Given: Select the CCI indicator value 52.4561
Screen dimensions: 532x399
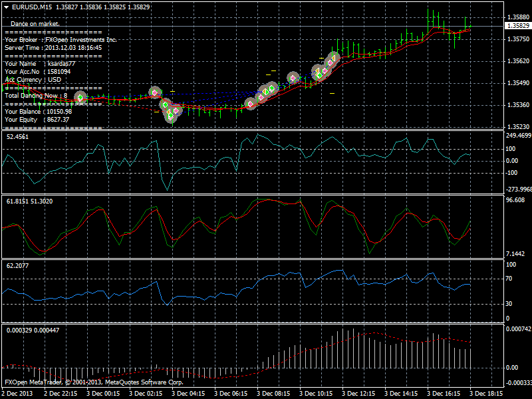Looking at the screenshot, I should click(x=18, y=137).
